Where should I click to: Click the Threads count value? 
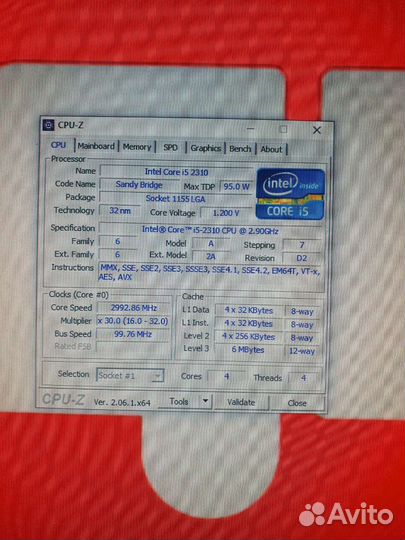pyautogui.click(x=303, y=378)
